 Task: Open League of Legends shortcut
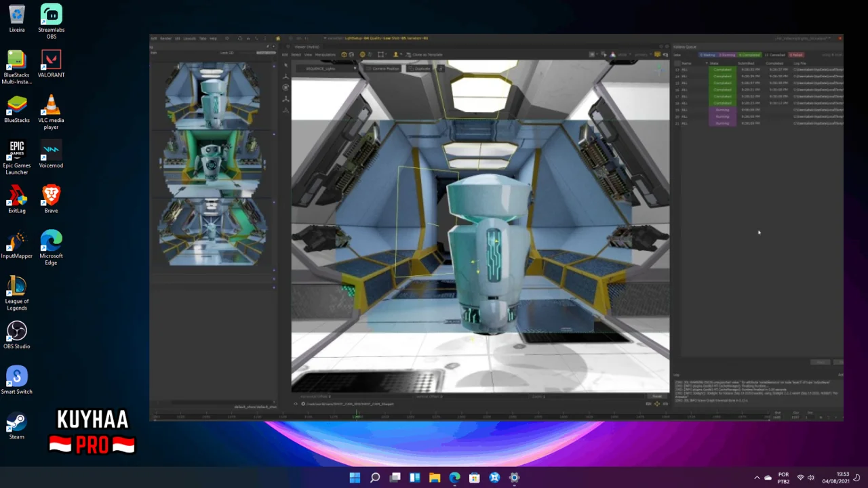pyautogui.click(x=17, y=293)
